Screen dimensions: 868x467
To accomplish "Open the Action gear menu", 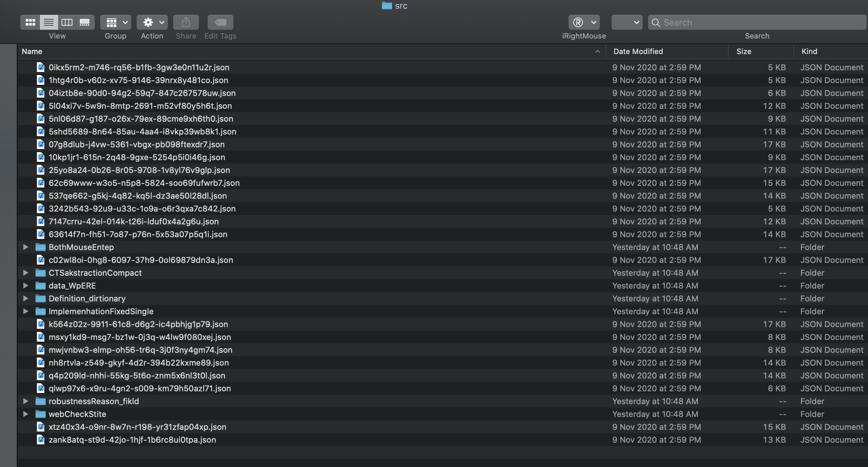I will coord(152,22).
